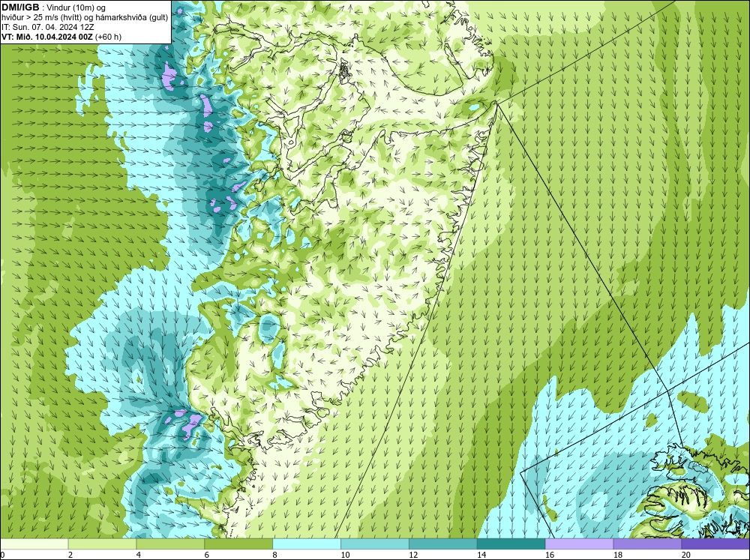The width and height of the screenshot is (750, 560).
Task: Click the 4–6 m/s green legend swatch
Action: [170, 544]
